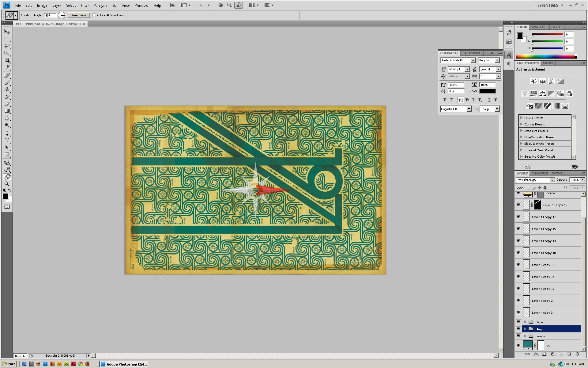This screenshot has width=588, height=368.
Task: Click the Reset View button
Action: tap(78, 15)
